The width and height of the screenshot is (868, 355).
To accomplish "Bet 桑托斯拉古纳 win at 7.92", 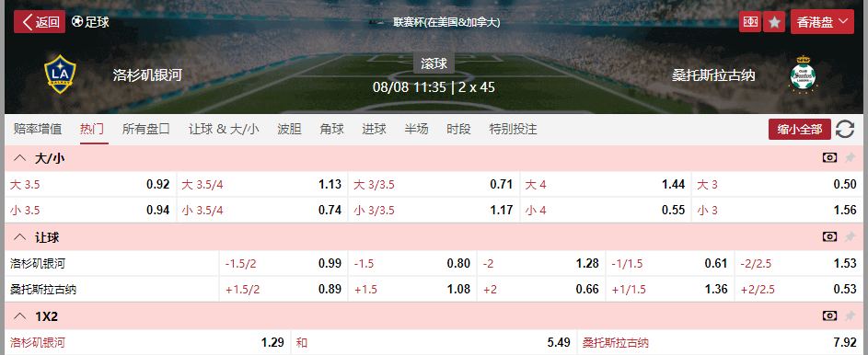I will point(720,343).
